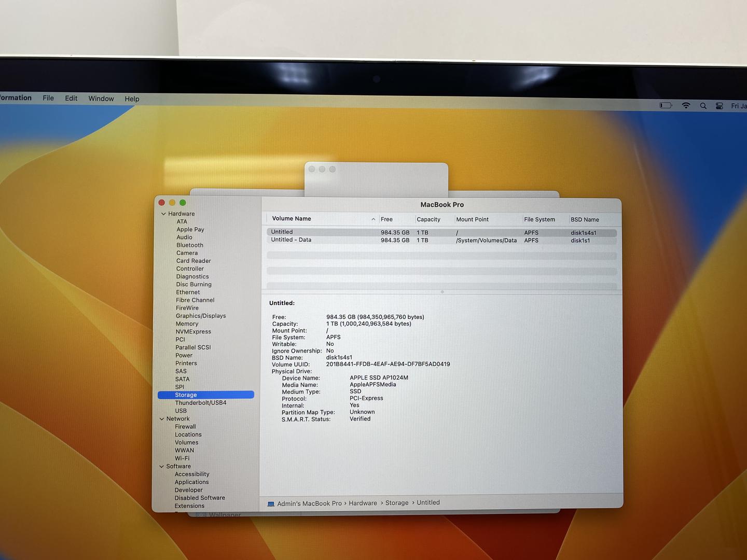Collapse the Software section
This screenshot has height=560, width=747.
tap(161, 467)
